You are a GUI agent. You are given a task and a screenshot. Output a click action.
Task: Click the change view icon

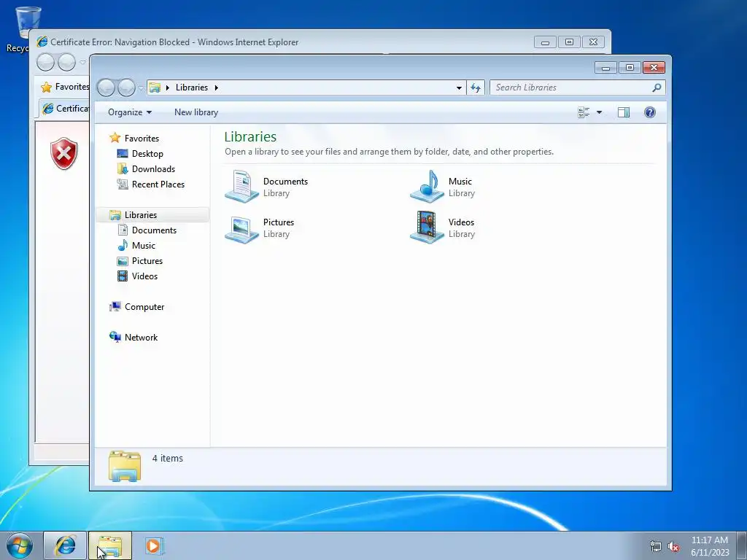pos(584,112)
